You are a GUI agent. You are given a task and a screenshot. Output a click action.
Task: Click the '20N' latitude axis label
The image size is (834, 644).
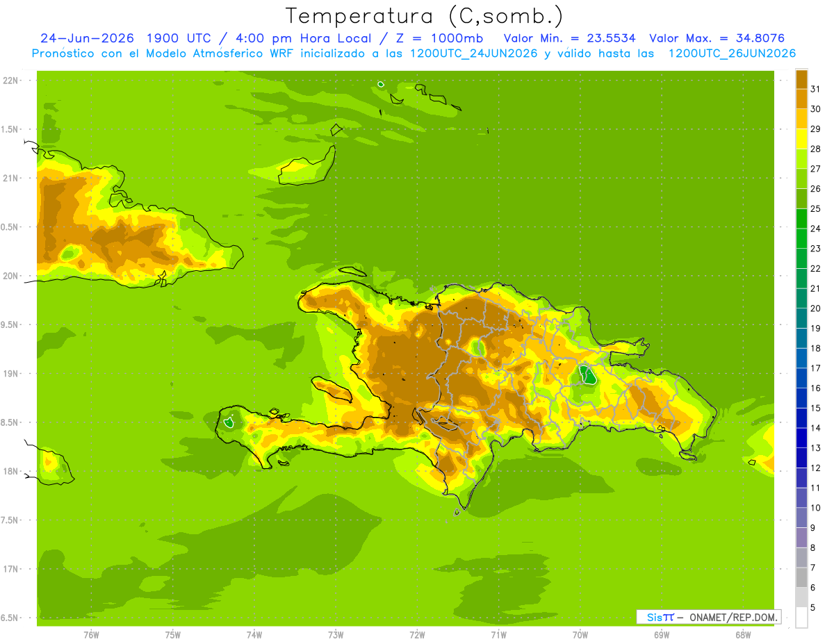tap(12, 276)
